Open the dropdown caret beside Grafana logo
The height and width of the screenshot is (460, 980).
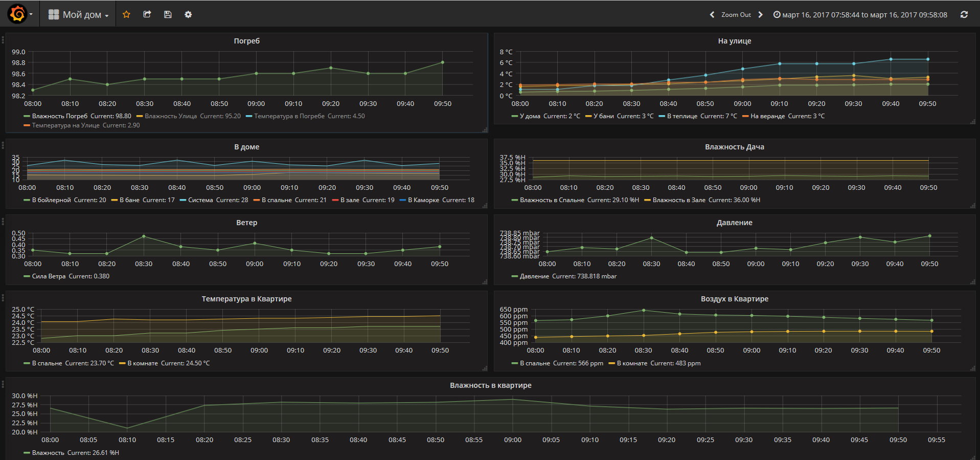pos(31,14)
